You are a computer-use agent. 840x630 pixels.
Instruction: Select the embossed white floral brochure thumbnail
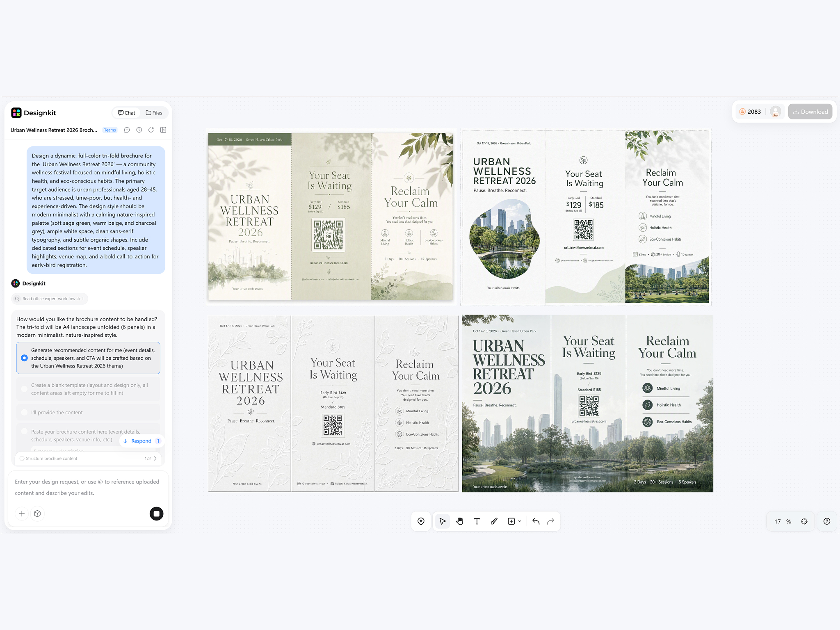pyautogui.click(x=333, y=404)
